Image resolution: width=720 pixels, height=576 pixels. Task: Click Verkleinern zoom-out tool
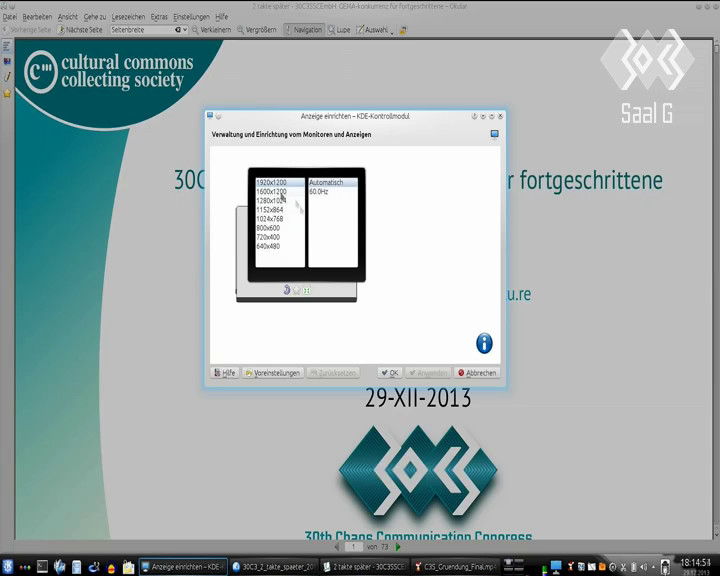[x=212, y=30]
